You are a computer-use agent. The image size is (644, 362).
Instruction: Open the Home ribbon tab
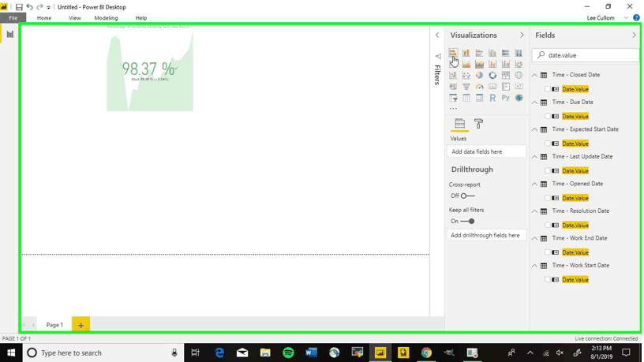(44, 18)
